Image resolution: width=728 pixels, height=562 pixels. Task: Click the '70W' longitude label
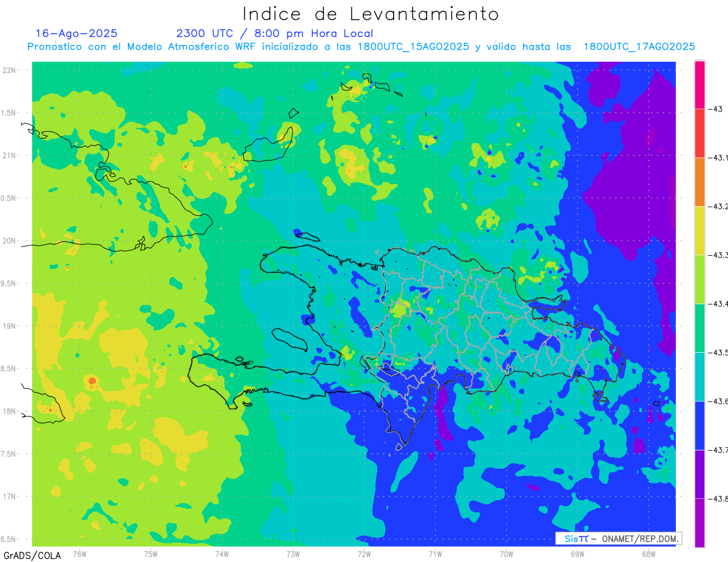(507, 553)
